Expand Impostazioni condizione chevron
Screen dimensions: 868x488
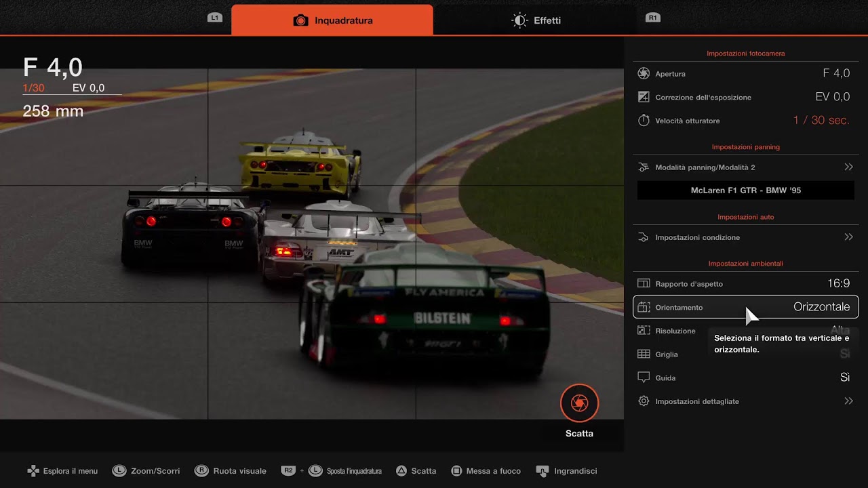848,237
